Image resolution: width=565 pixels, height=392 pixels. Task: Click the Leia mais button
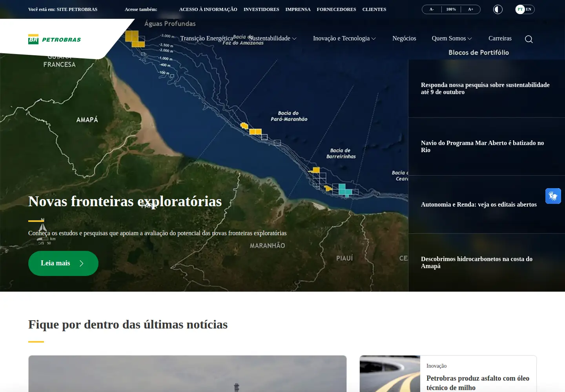(x=63, y=263)
